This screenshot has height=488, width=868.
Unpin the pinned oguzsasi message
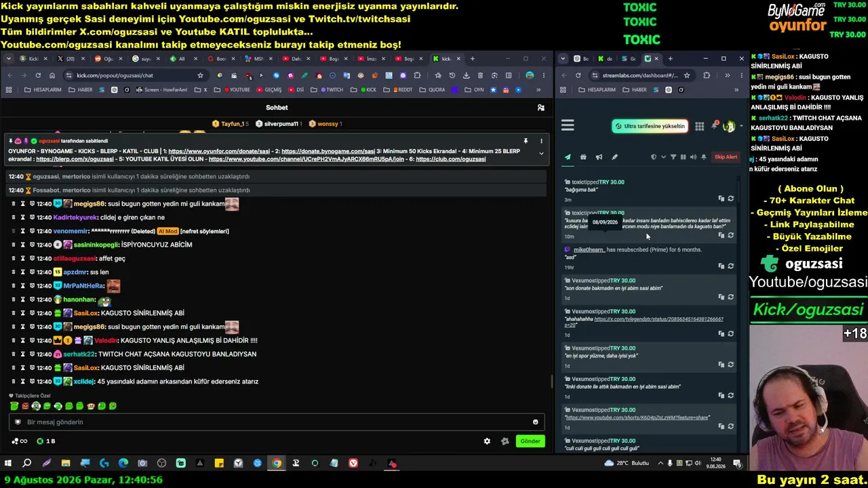coord(525,141)
